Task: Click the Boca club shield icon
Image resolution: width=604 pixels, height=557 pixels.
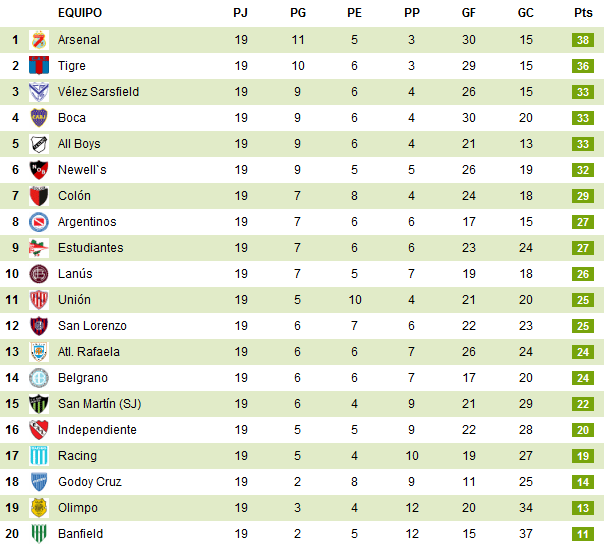Action: [x=39, y=118]
